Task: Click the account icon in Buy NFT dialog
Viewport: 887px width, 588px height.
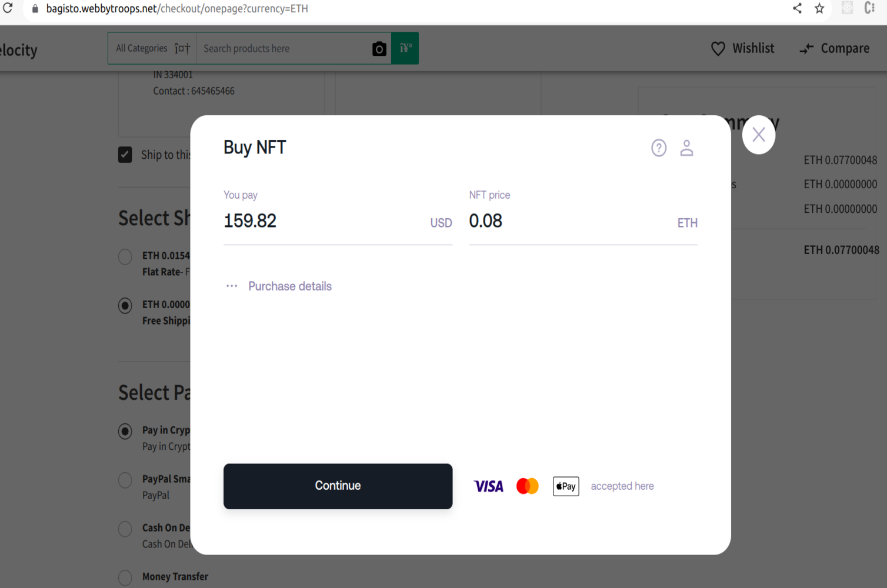Action: point(686,148)
